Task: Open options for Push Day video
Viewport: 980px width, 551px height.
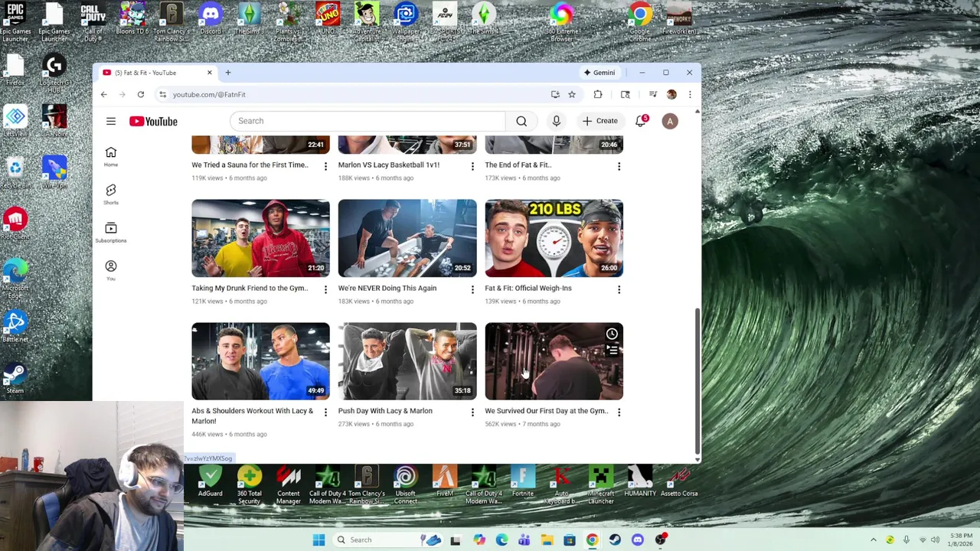Action: [472, 412]
